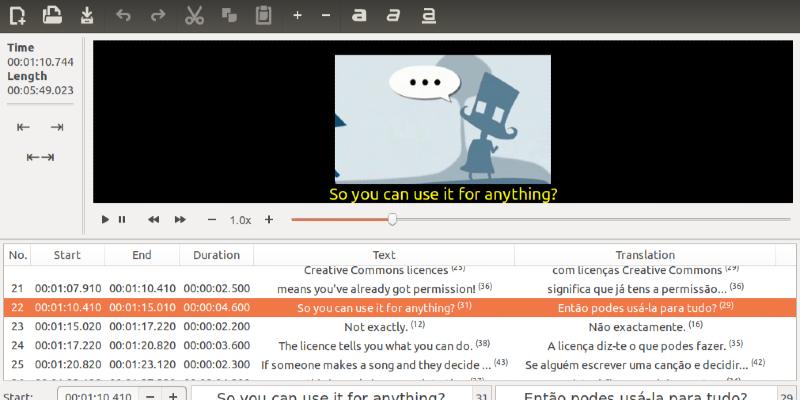Screen dimensions: 800x400
Task: Toggle italic text style
Action: point(394,15)
